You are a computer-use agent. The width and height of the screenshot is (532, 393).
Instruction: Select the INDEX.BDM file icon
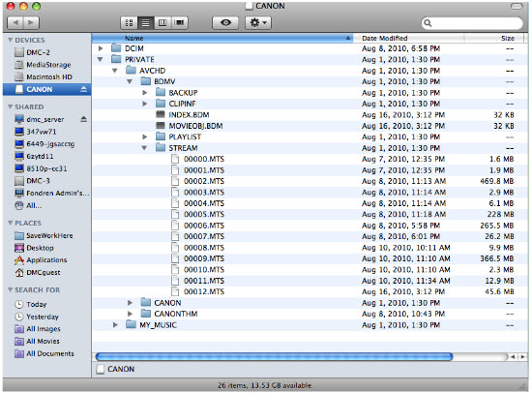tap(161, 115)
